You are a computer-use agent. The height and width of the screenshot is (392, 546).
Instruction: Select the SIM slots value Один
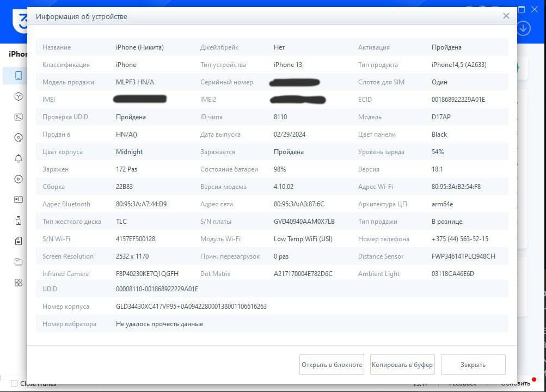(x=439, y=82)
